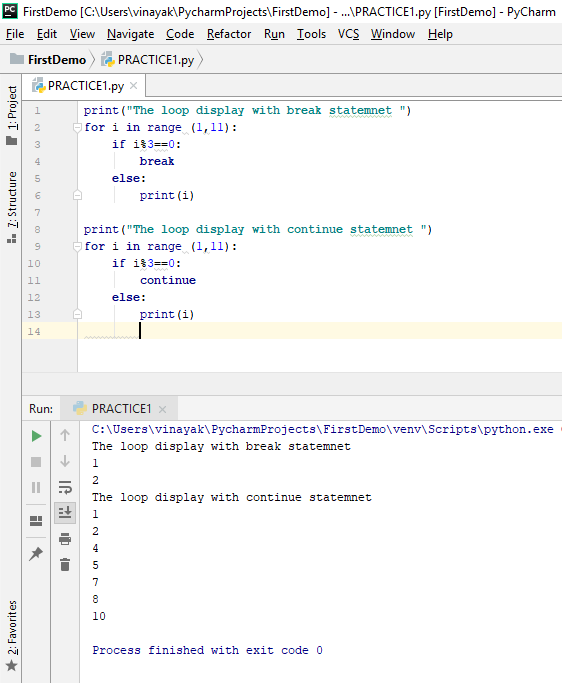Click the 'else:' keyword on line 5
The image size is (562, 683).
[x=129, y=179]
